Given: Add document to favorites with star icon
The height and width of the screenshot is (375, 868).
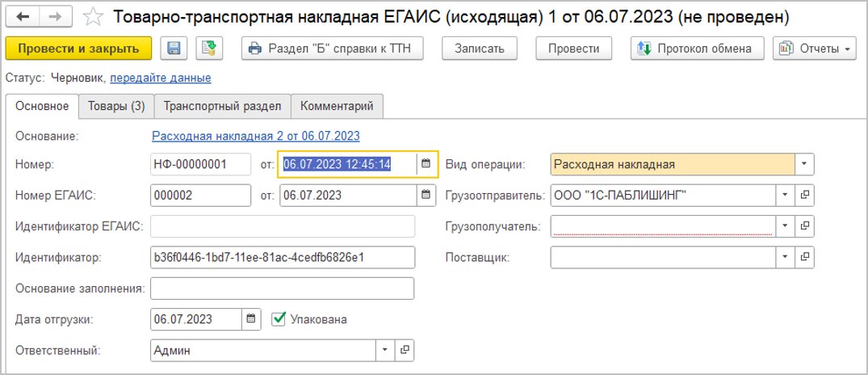Looking at the screenshot, I should coord(93,16).
